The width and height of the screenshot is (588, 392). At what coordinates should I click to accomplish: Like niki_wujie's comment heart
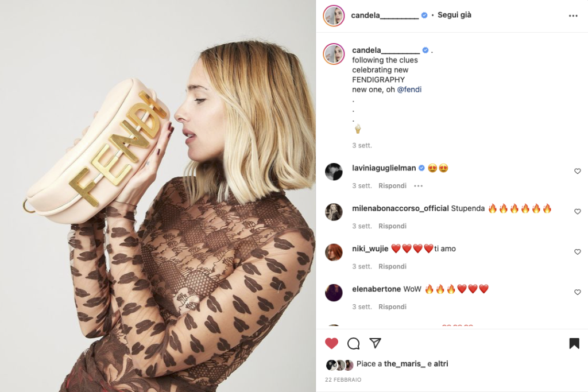578,252
